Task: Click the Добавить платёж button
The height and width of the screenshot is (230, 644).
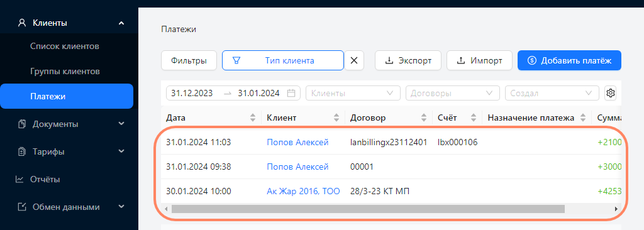Action: (x=569, y=61)
